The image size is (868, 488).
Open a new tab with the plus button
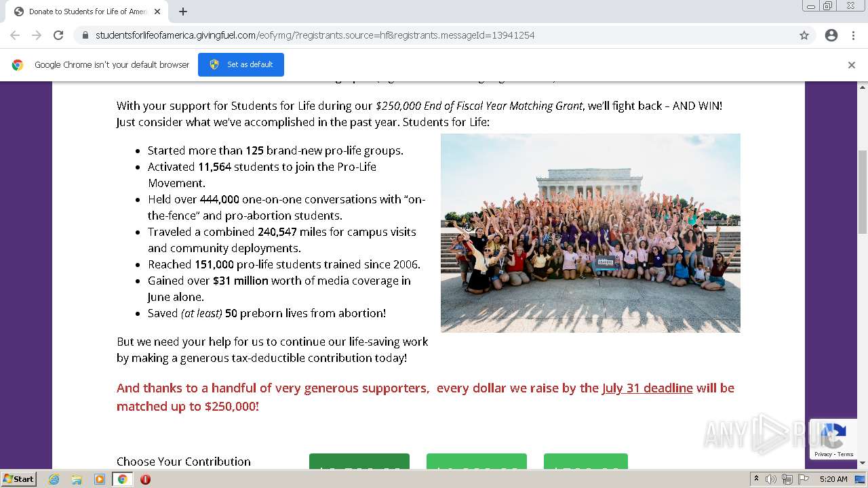click(x=183, y=12)
